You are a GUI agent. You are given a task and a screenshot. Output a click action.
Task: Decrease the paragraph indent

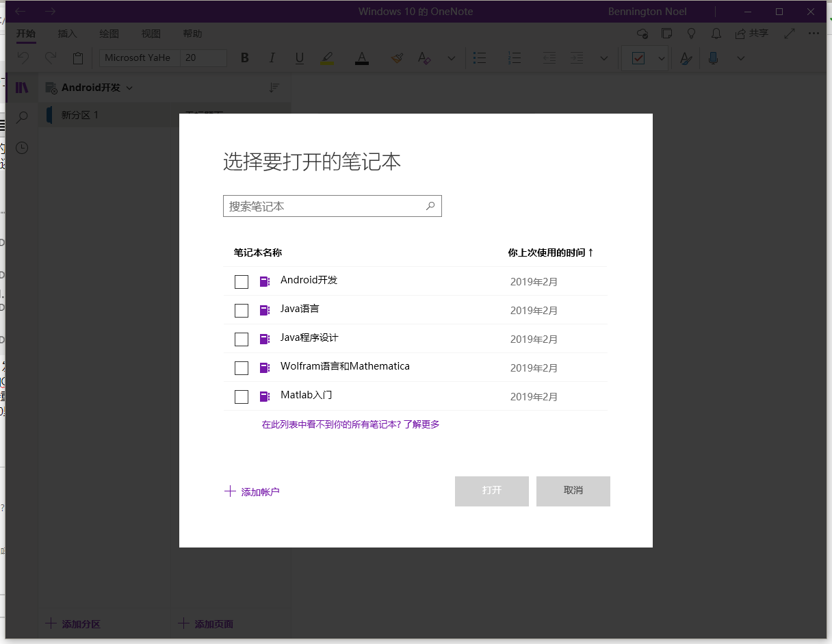[x=549, y=58]
